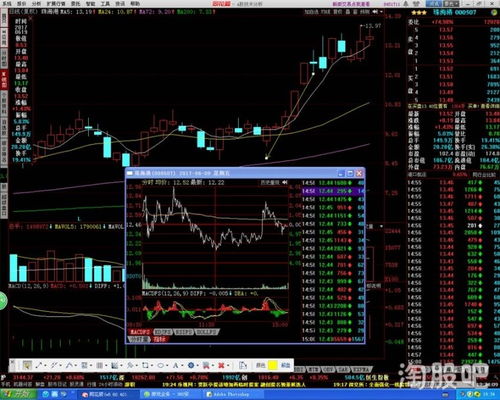
Task: Click three-star rating icon beside stock name
Action: 419,12
